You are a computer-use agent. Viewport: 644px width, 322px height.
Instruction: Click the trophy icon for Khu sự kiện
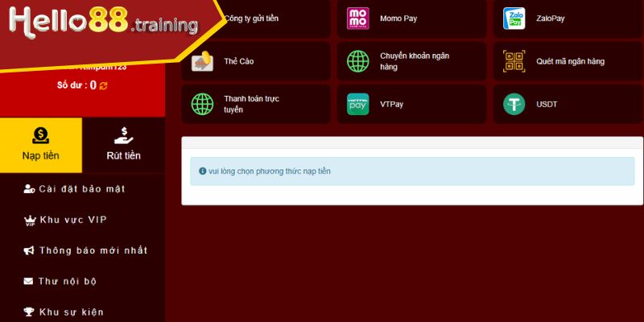click(29, 312)
